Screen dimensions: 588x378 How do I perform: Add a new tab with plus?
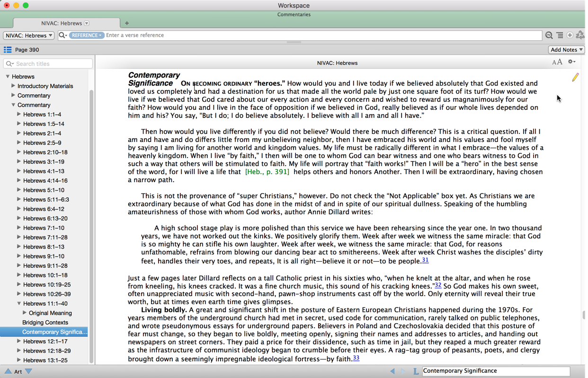pyautogui.click(x=127, y=23)
